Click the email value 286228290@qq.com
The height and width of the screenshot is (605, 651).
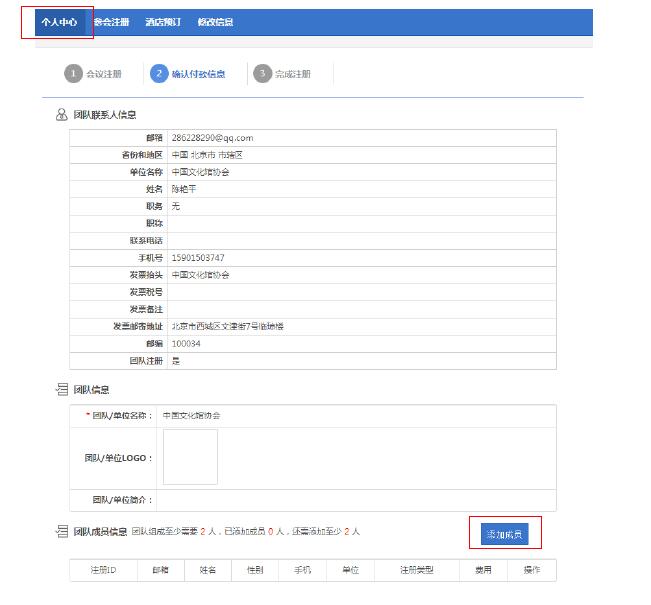(x=212, y=138)
